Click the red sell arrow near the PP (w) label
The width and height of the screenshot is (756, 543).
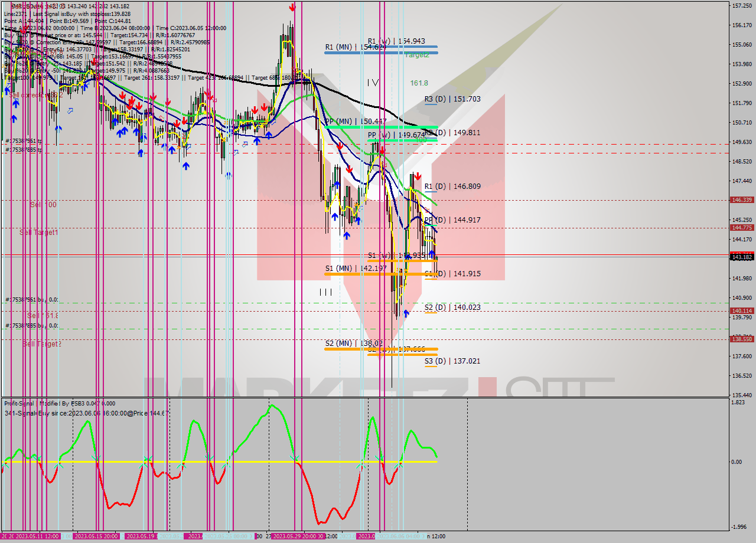(x=382, y=149)
